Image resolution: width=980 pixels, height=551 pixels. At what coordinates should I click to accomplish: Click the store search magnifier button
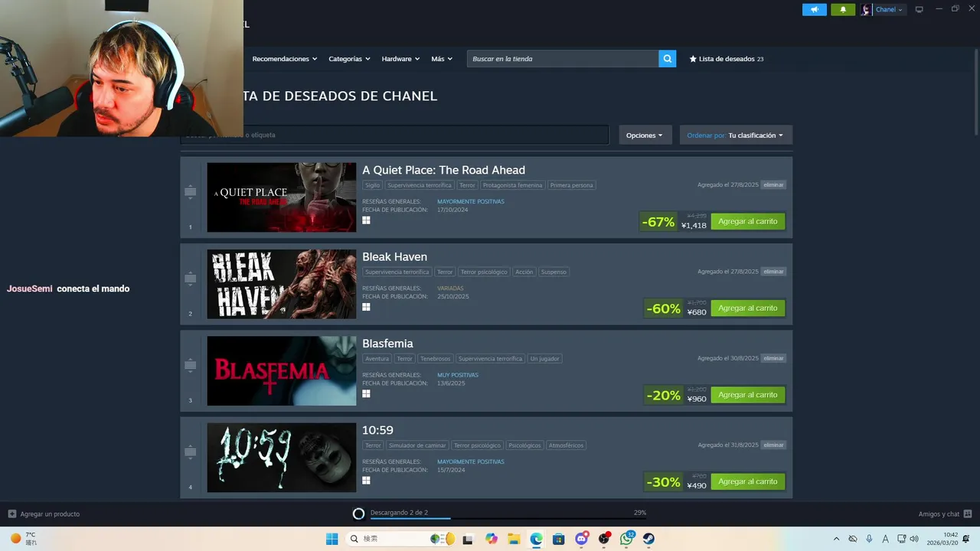[668, 59]
